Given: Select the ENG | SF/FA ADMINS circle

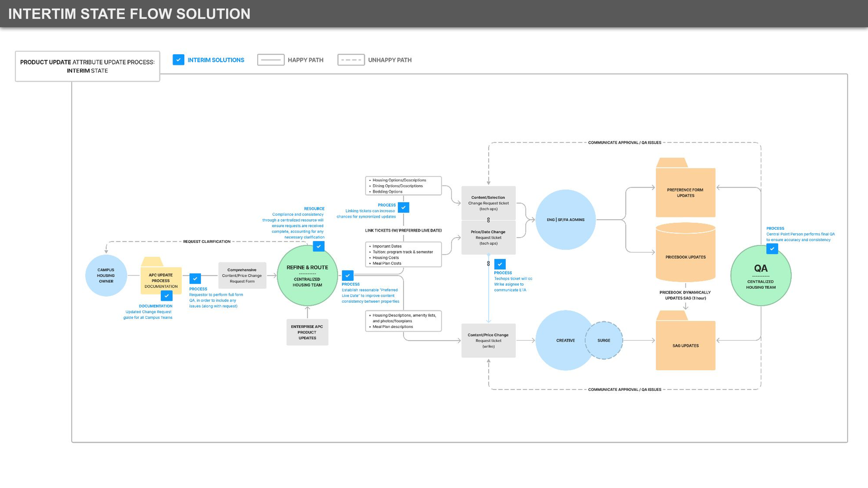Looking at the screenshot, I should click(x=566, y=220).
